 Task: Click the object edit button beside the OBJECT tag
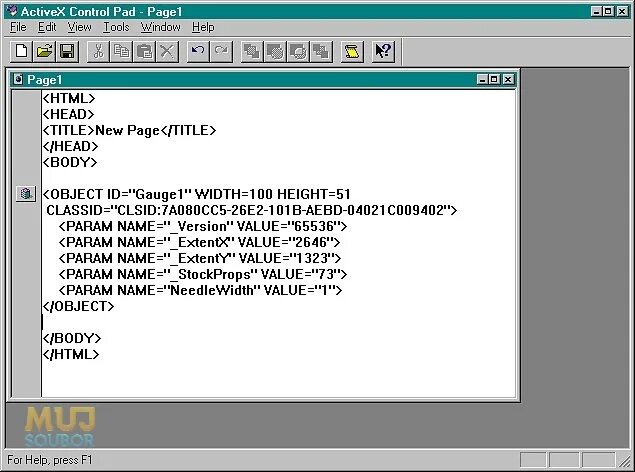coord(26,194)
